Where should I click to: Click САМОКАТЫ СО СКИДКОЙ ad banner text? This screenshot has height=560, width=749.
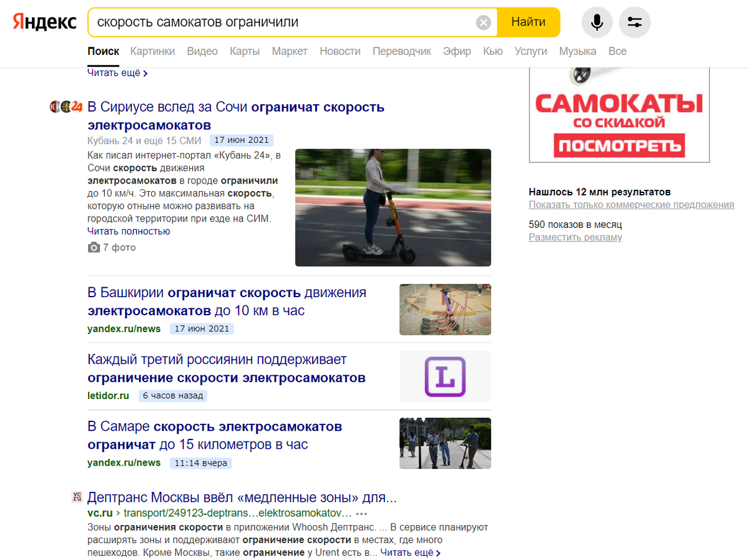pos(619,110)
